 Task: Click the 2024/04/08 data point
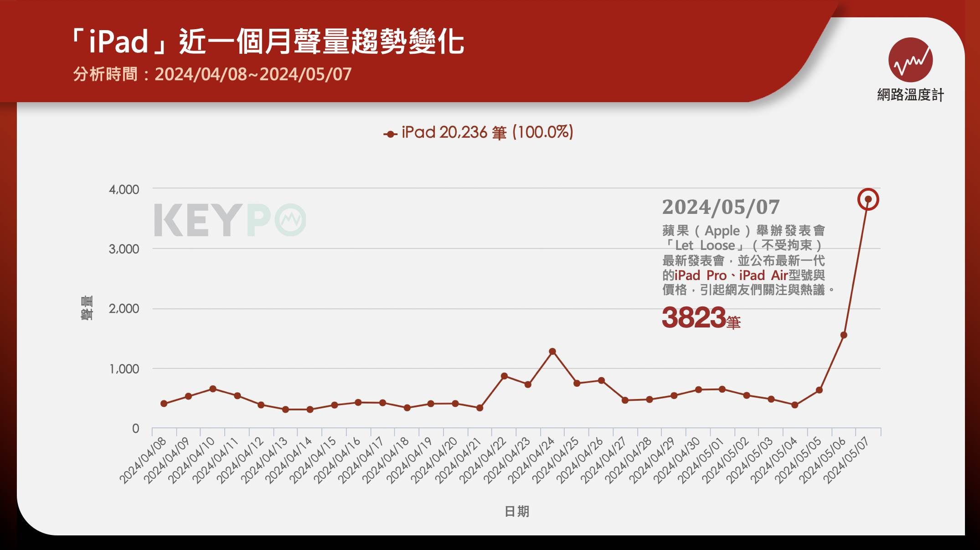[x=164, y=404]
